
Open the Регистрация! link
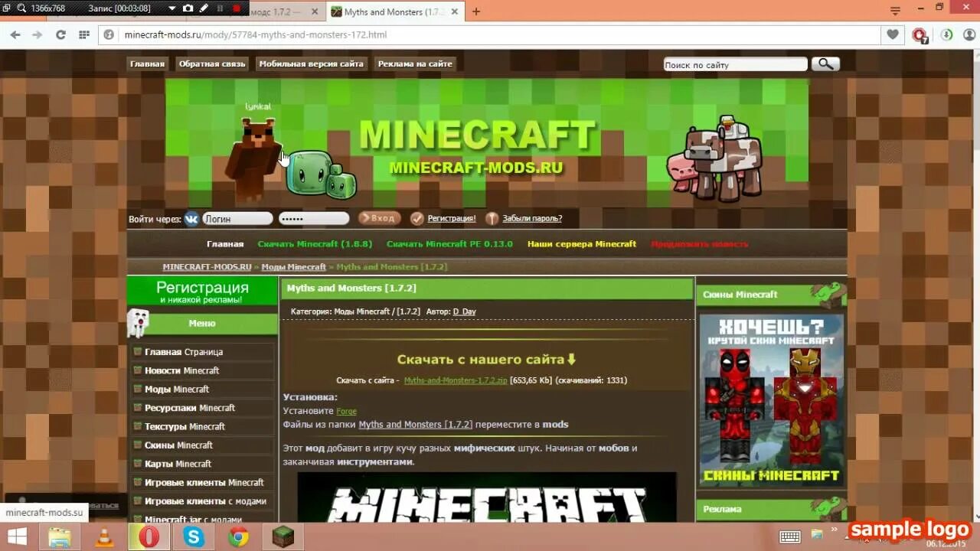(452, 219)
